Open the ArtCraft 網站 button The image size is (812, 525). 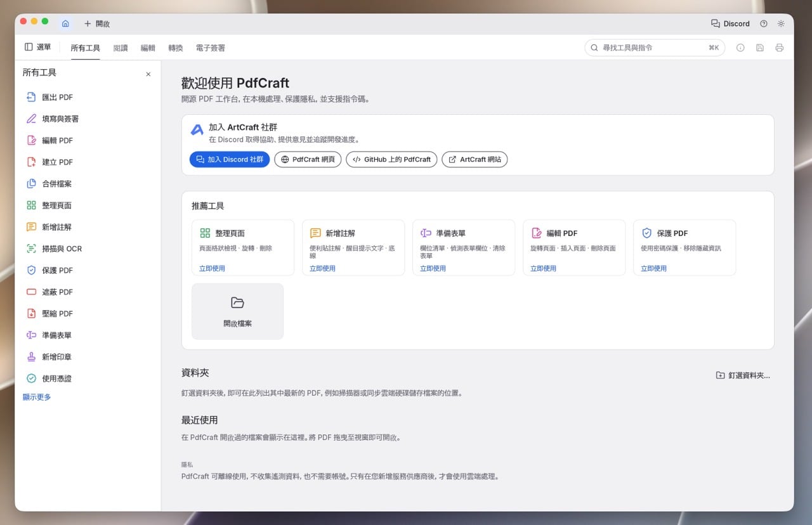click(x=475, y=159)
